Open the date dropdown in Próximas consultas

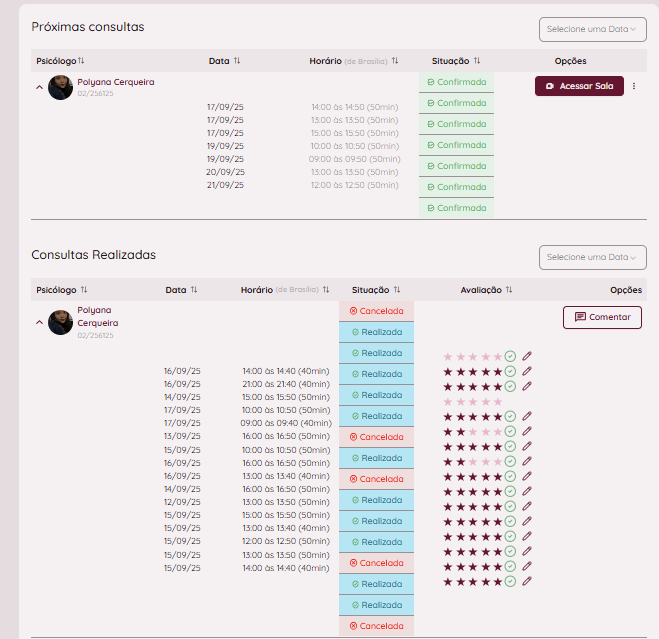[x=593, y=29]
